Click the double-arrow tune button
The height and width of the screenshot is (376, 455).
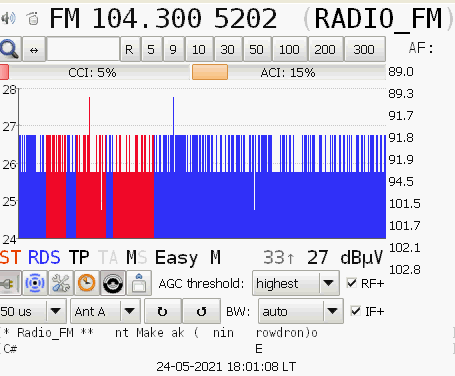tap(34, 49)
